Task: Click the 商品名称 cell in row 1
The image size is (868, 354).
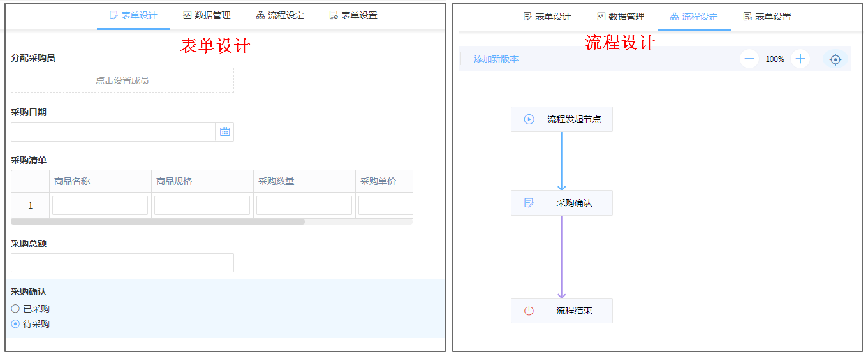Action: [x=100, y=205]
